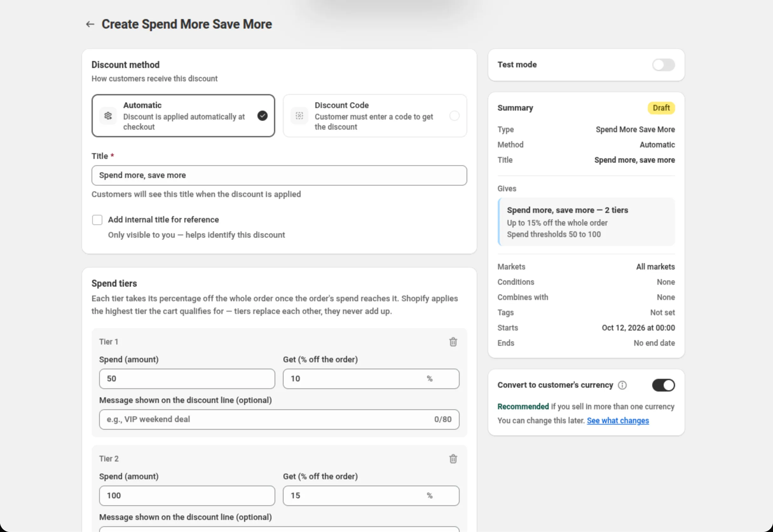773x532 pixels.
Task: Enable the Test mode switch
Action: click(663, 65)
